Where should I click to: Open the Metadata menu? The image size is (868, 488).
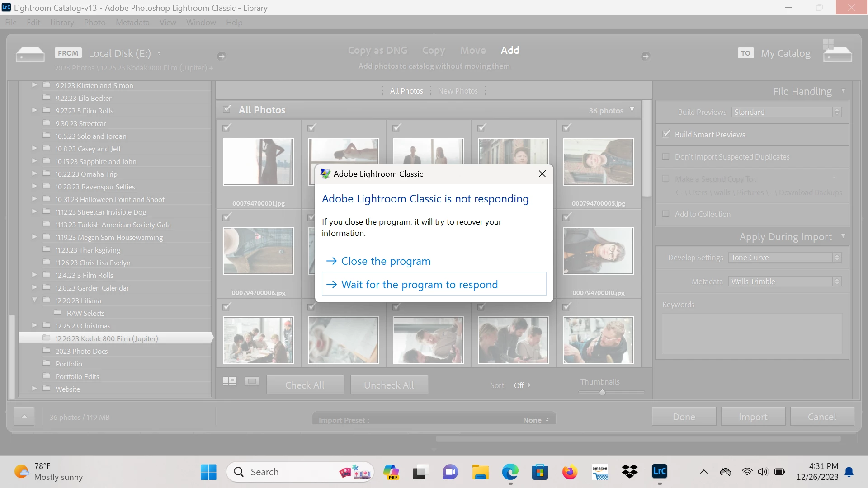click(132, 23)
